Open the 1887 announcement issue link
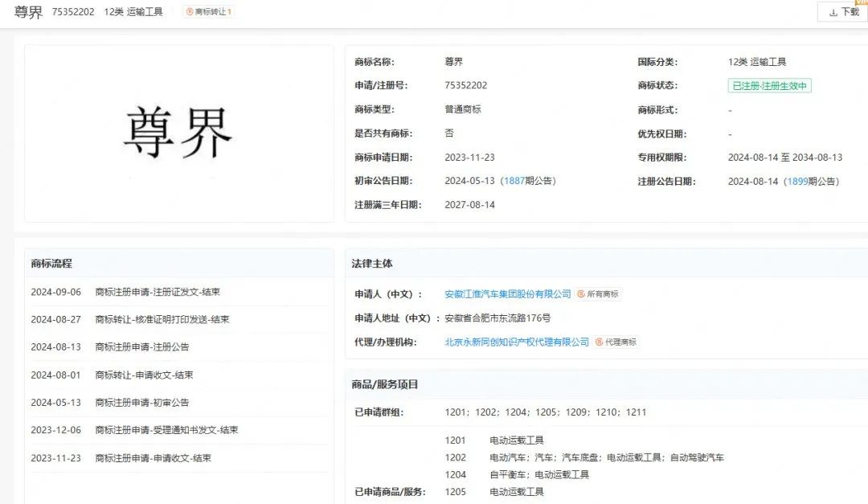 point(514,181)
